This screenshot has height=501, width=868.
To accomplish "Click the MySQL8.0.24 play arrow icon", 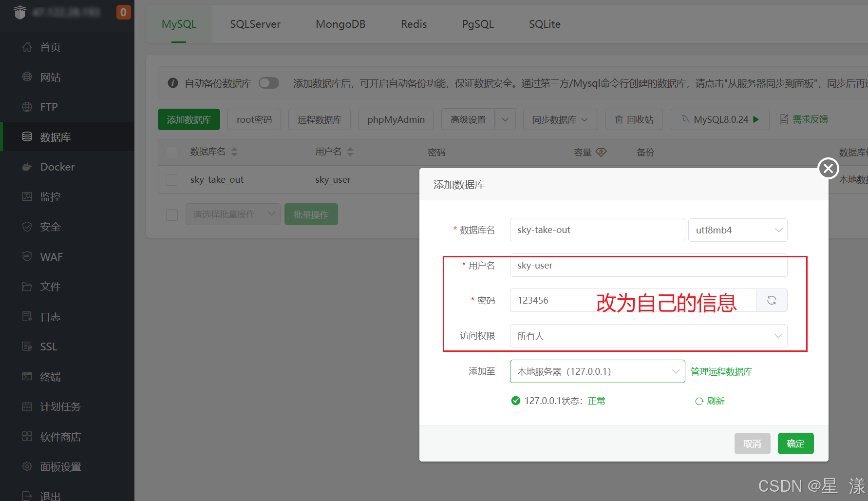I will click(x=756, y=119).
